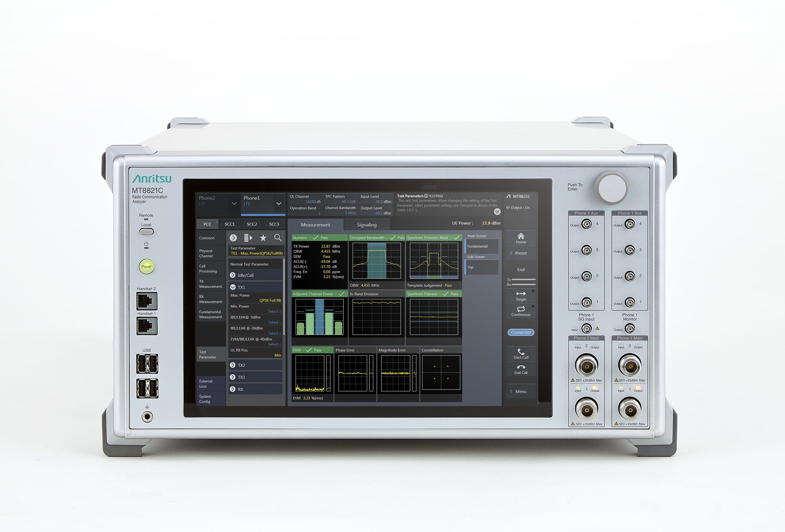Click the Start Call phone icon
This screenshot has width=785, height=532.
[x=521, y=354]
